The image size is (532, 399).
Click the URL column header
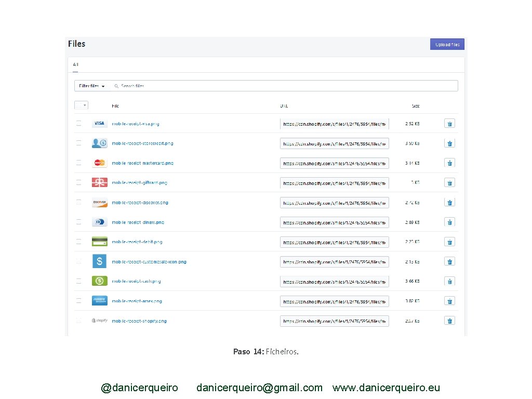coord(284,106)
